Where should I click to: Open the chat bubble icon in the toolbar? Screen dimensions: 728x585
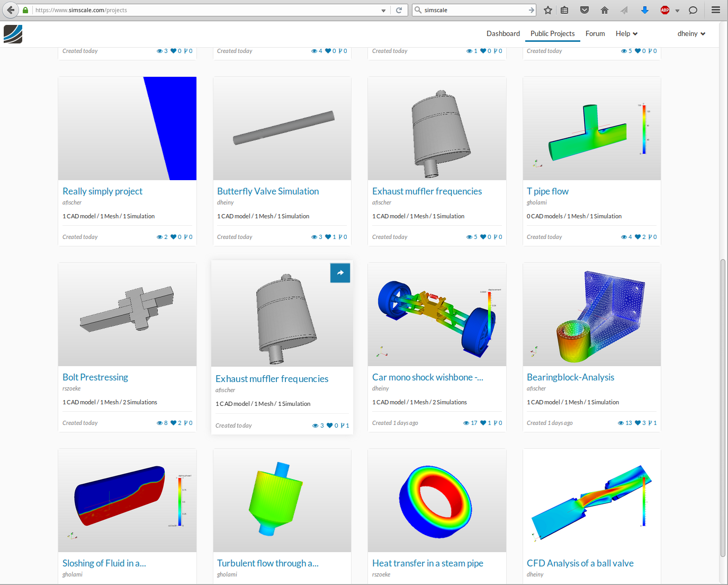[693, 10]
